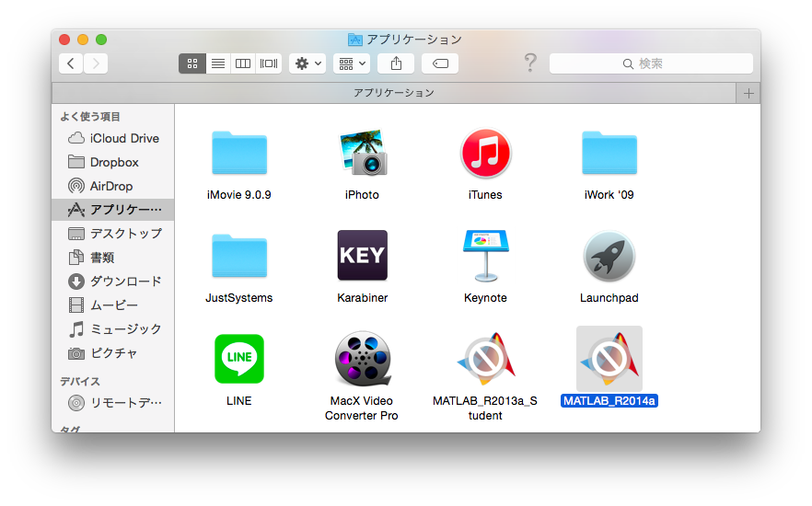Switch to list view

pos(218,63)
